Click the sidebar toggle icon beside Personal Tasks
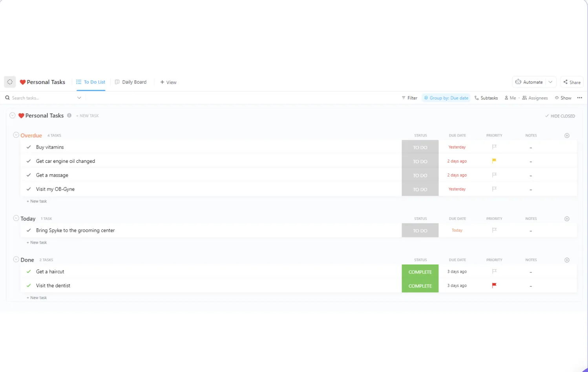588x372 pixels. (10, 82)
